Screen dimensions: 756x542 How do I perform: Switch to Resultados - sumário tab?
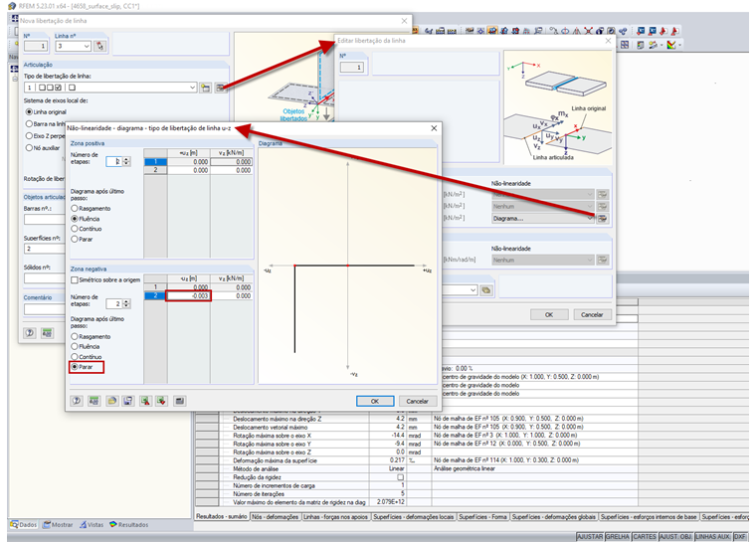pyautogui.click(x=222, y=516)
